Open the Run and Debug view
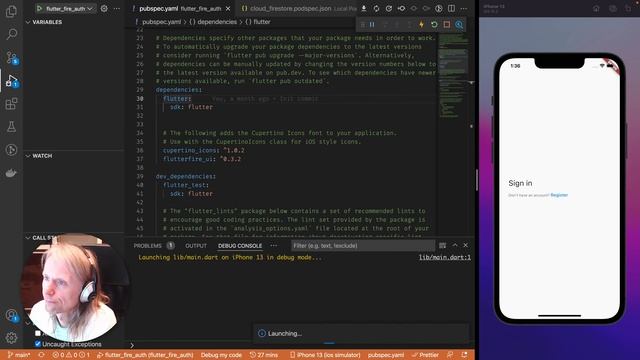This screenshot has width=640, height=360. coord(11,80)
